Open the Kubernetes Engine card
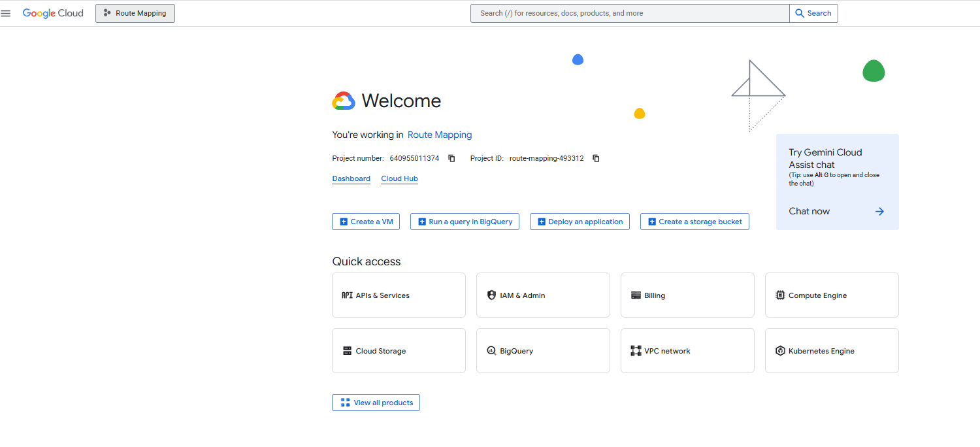Viewport: 980px width, 447px height. point(832,351)
